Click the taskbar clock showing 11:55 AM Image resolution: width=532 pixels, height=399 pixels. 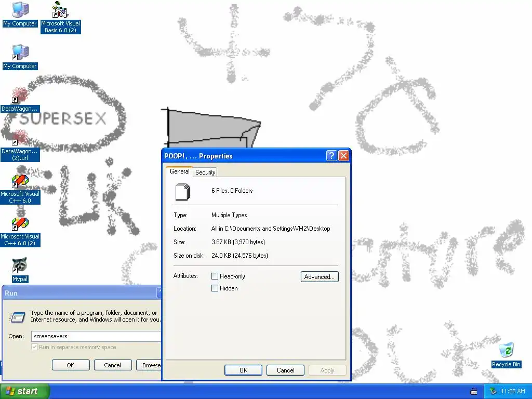[x=513, y=391]
